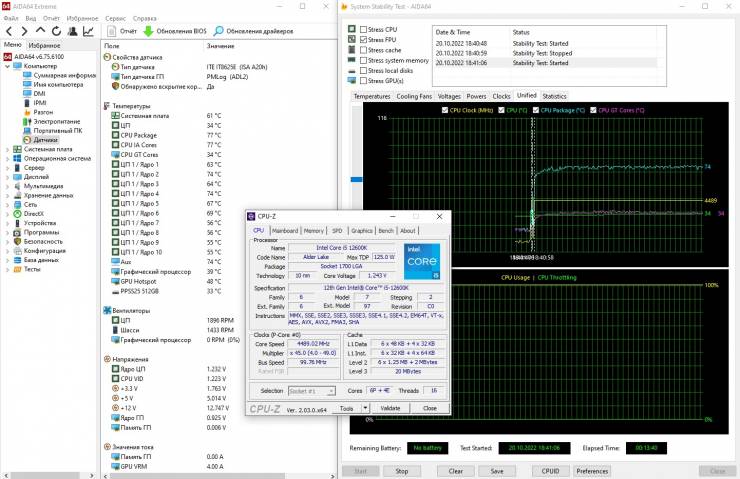Viewport: 740px width, 479px height.
Task: Open Файл menu in AIDA64
Action: click(11, 18)
